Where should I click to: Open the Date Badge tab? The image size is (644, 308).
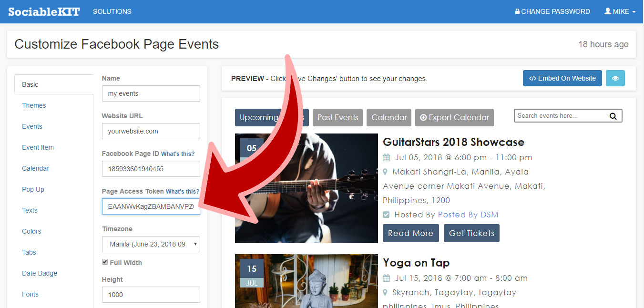40,273
